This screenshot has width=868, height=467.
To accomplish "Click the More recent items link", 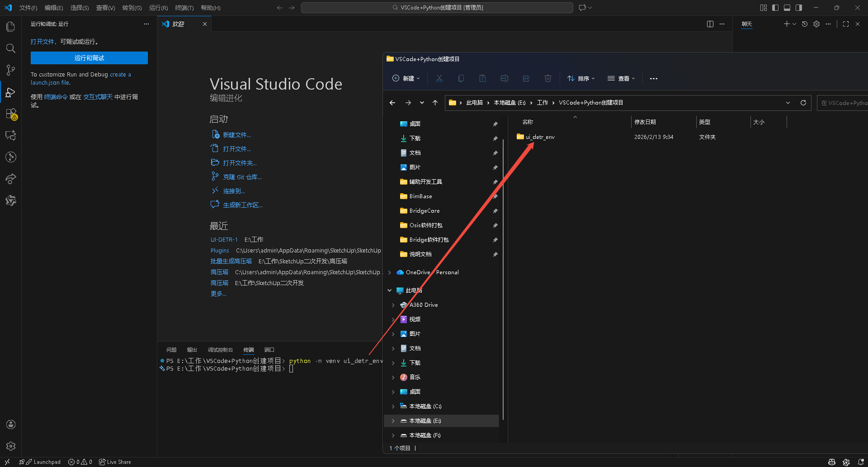I will pyautogui.click(x=218, y=294).
